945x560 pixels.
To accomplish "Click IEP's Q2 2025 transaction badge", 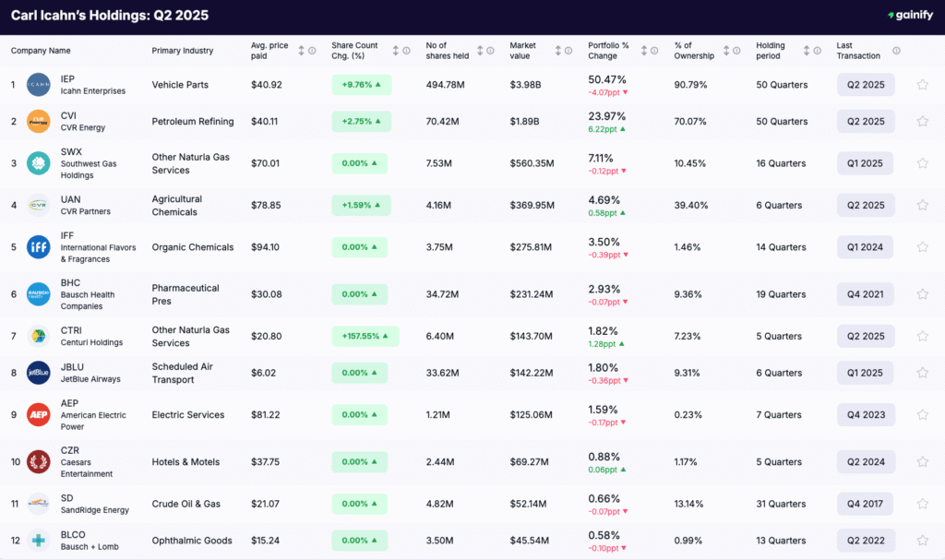I will click(x=865, y=84).
